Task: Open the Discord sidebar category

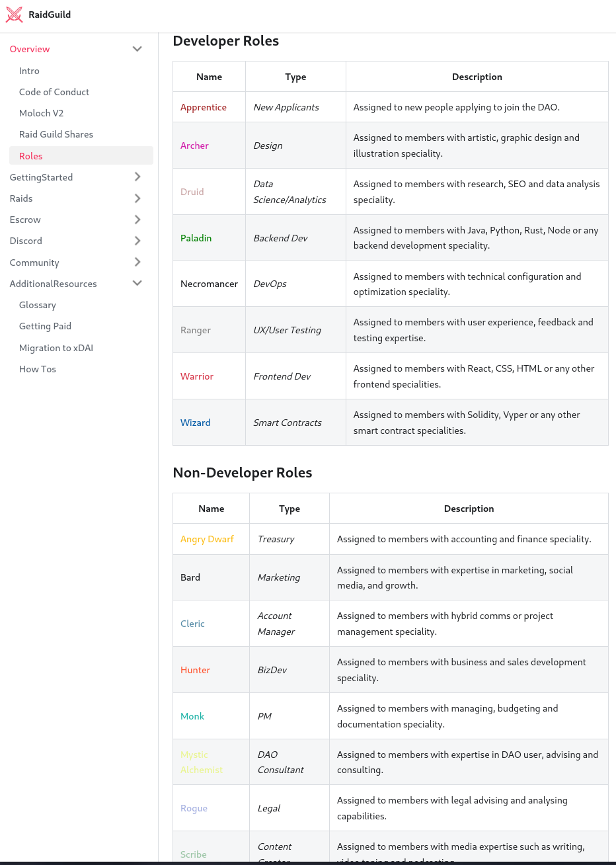Action: tap(26, 241)
